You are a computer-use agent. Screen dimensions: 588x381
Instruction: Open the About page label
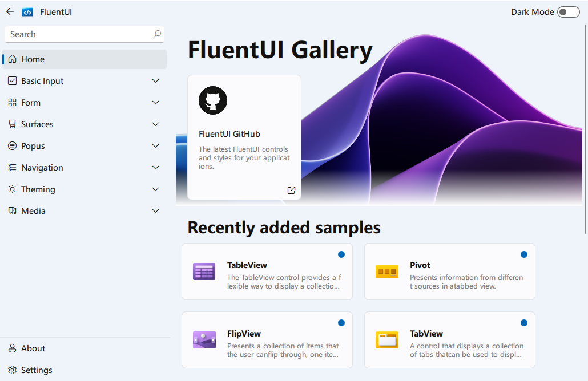coord(33,348)
